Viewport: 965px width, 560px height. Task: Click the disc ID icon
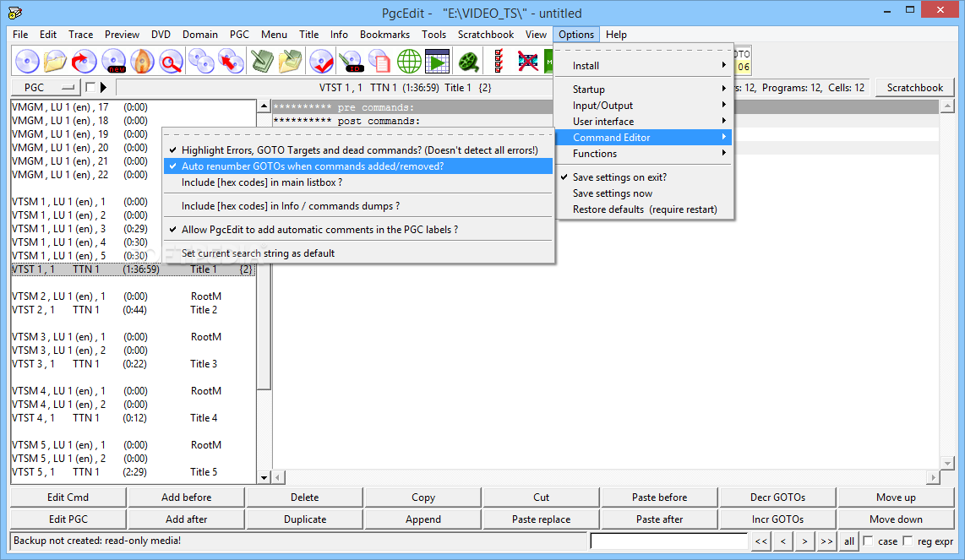pos(351,61)
